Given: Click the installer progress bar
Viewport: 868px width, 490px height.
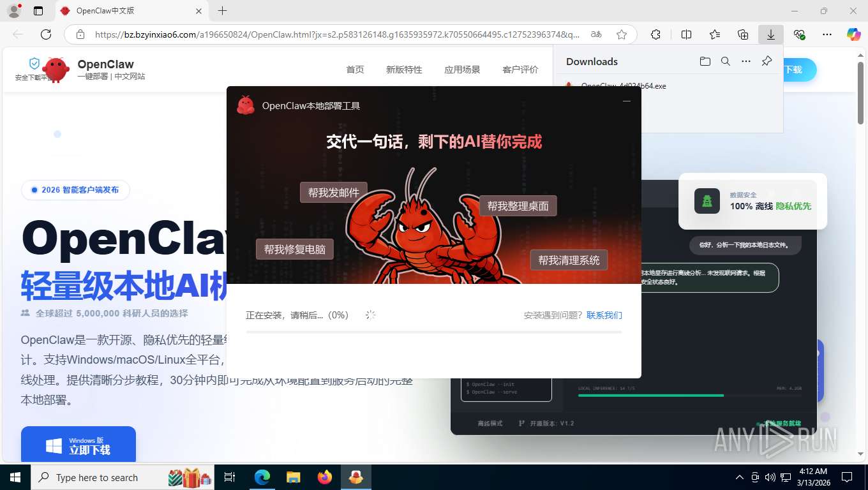Looking at the screenshot, I should click(x=434, y=332).
